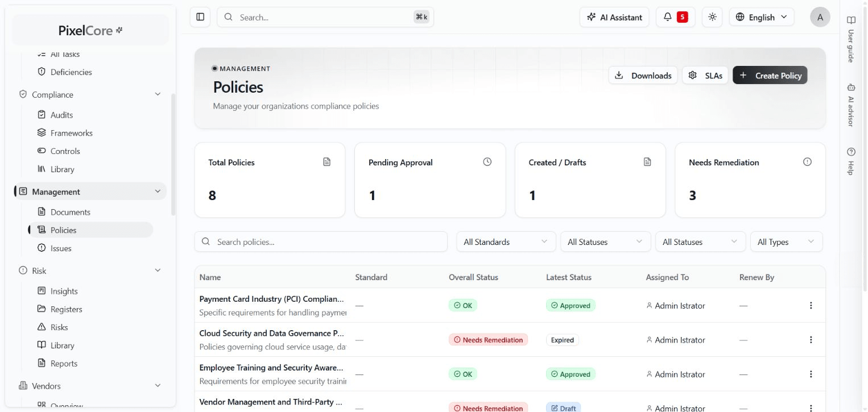Open row menu for Employee Training policy
The image size is (868, 412).
pyautogui.click(x=811, y=374)
